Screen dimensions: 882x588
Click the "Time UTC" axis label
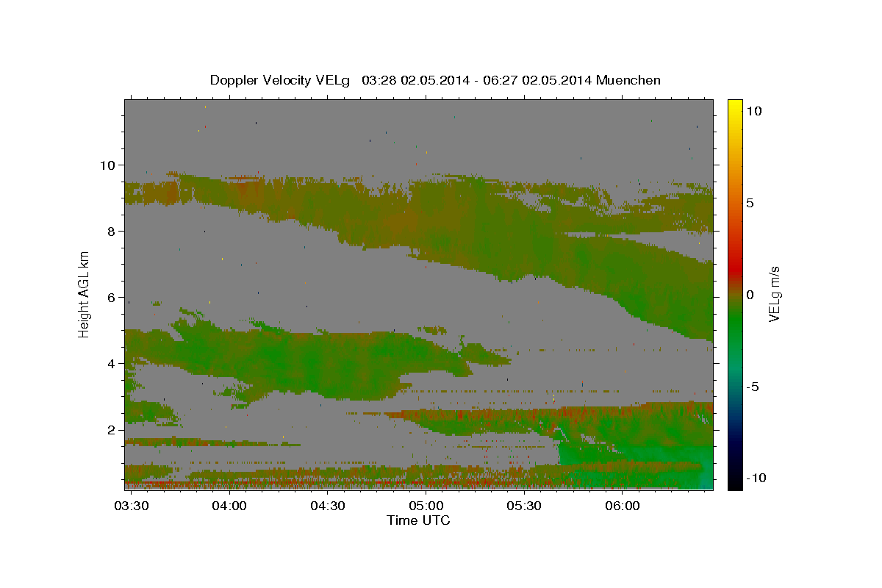(418, 520)
